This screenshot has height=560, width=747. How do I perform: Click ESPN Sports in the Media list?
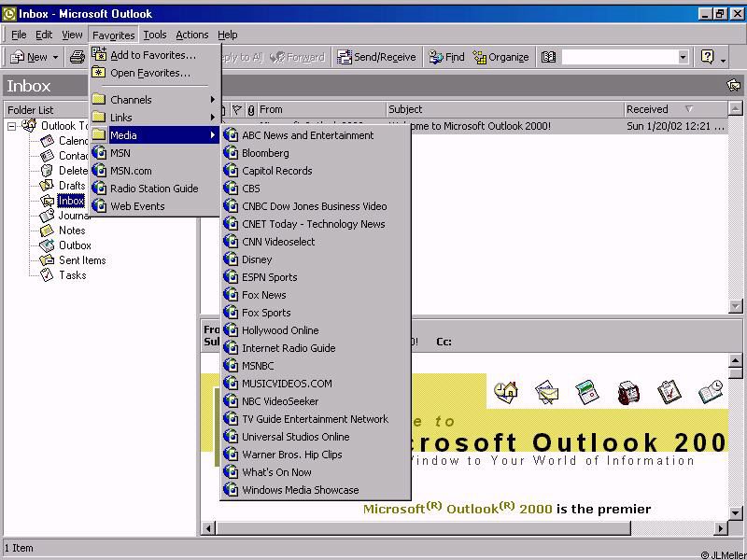pyautogui.click(x=269, y=277)
